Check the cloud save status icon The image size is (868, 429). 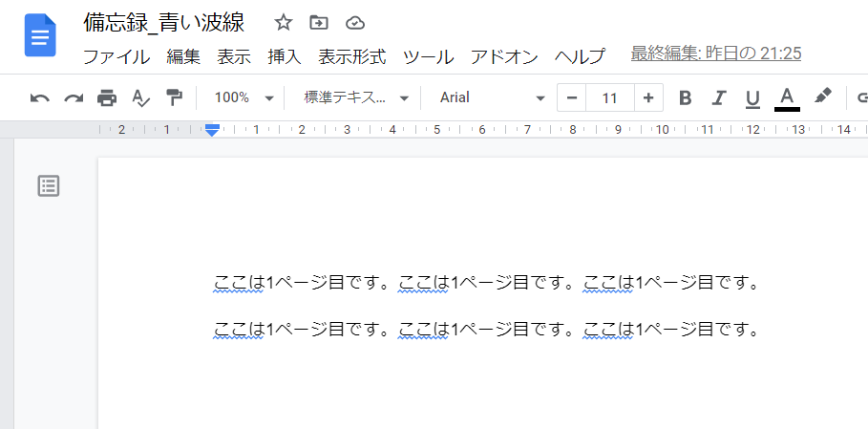point(355,23)
